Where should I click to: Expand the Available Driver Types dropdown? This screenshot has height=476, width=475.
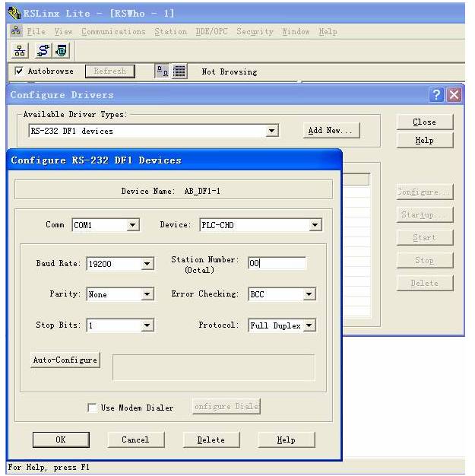[x=271, y=131]
